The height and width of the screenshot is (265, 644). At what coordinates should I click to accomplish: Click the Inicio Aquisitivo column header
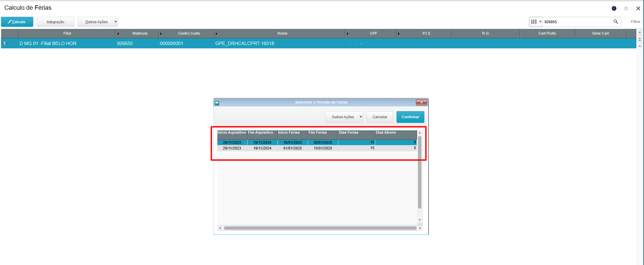(x=232, y=135)
